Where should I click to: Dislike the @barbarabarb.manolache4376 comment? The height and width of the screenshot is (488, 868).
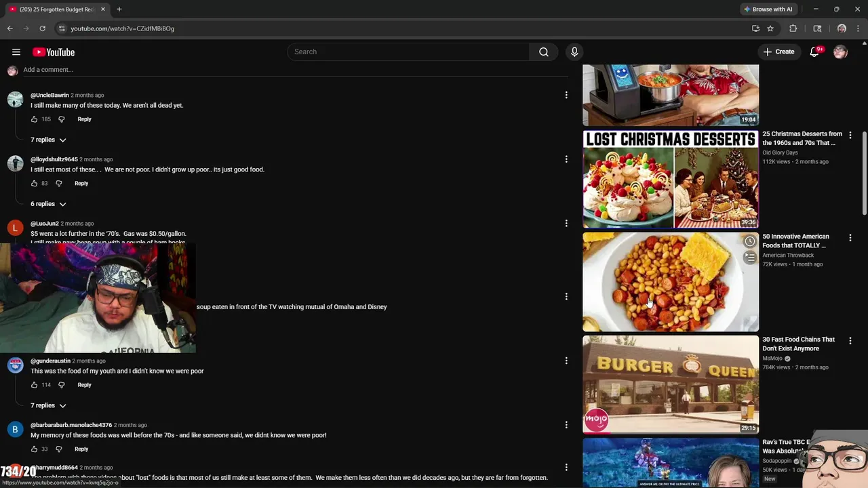pyautogui.click(x=58, y=449)
